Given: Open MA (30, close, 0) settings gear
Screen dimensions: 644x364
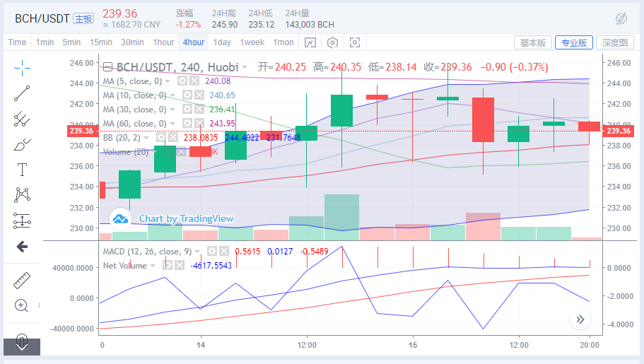Looking at the screenshot, I should point(187,110).
